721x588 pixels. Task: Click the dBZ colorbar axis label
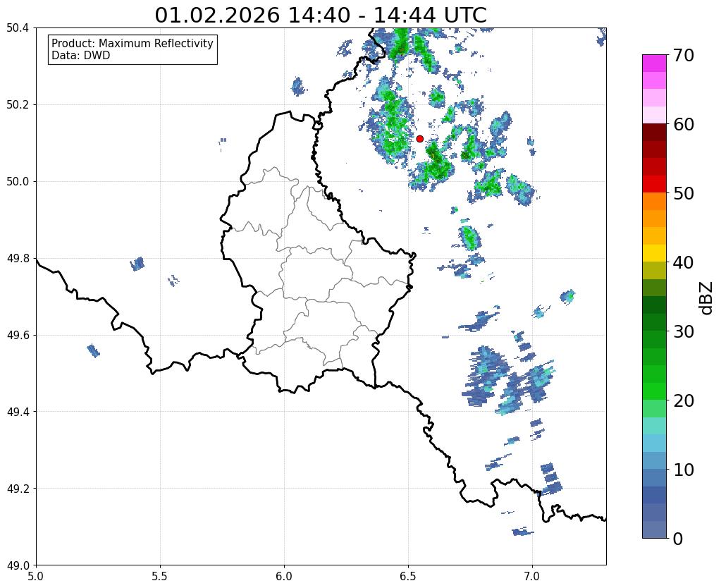(706, 298)
